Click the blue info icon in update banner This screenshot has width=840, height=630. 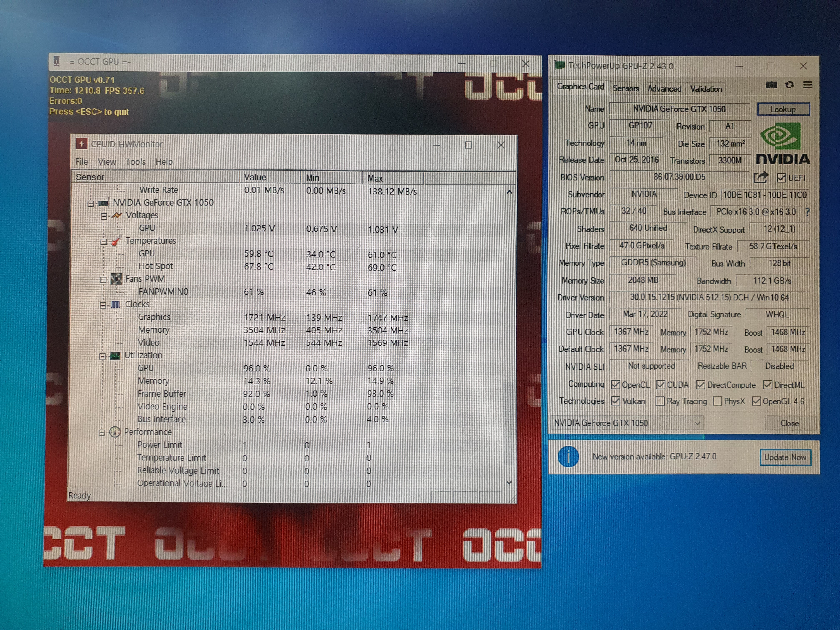coord(568,456)
